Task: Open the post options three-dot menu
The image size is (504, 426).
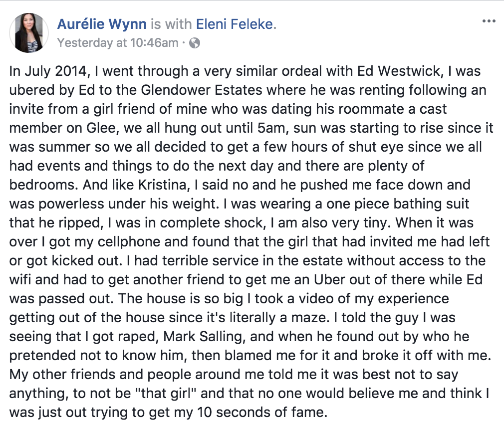Action: (x=488, y=21)
